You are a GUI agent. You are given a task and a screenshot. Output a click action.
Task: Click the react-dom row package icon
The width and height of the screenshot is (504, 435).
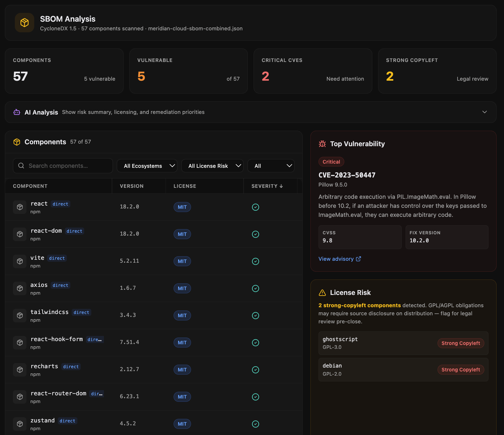[20, 234]
